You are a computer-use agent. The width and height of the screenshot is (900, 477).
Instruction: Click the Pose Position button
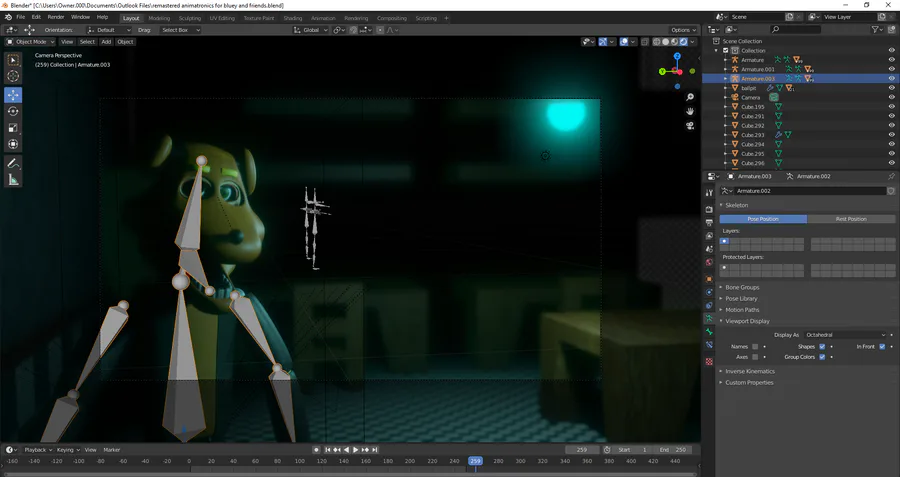763,219
